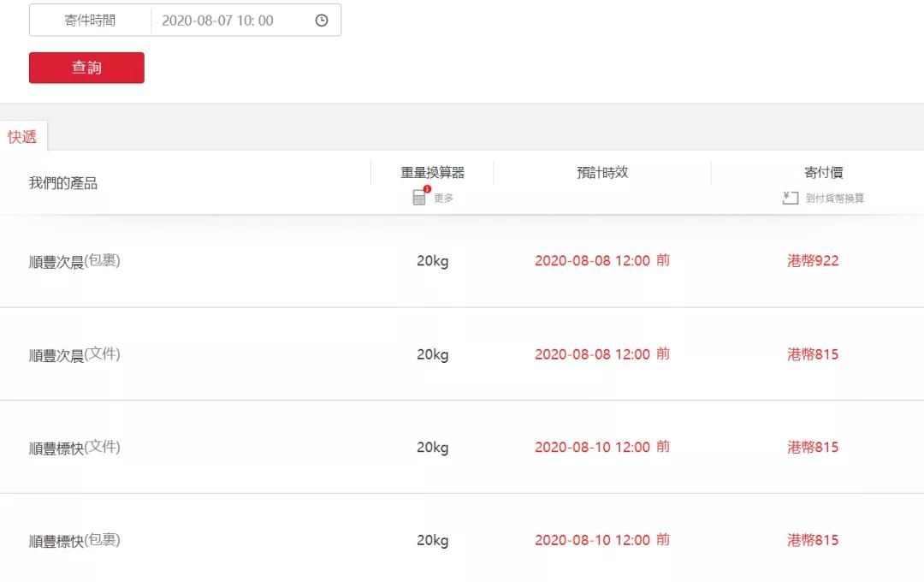Click the 重量換算器 column header
Screen dimensions: 924x582
pyautogui.click(x=433, y=173)
